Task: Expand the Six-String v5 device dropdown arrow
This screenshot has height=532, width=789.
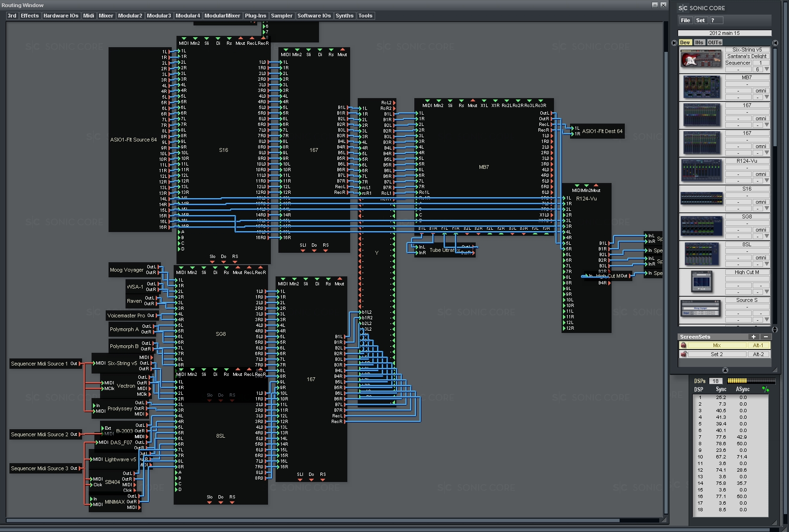Action: 767,69
